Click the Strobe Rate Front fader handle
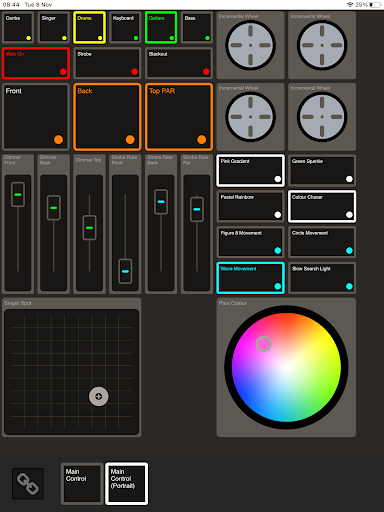 [125, 271]
